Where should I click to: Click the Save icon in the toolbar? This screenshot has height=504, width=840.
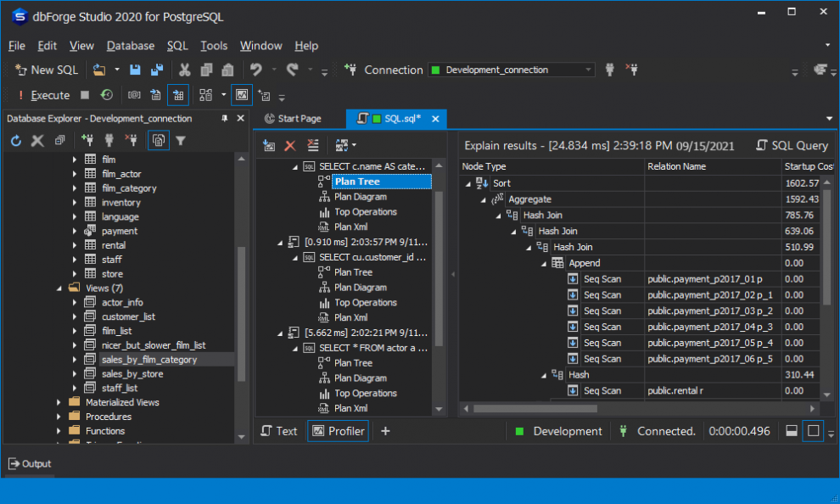coord(137,70)
